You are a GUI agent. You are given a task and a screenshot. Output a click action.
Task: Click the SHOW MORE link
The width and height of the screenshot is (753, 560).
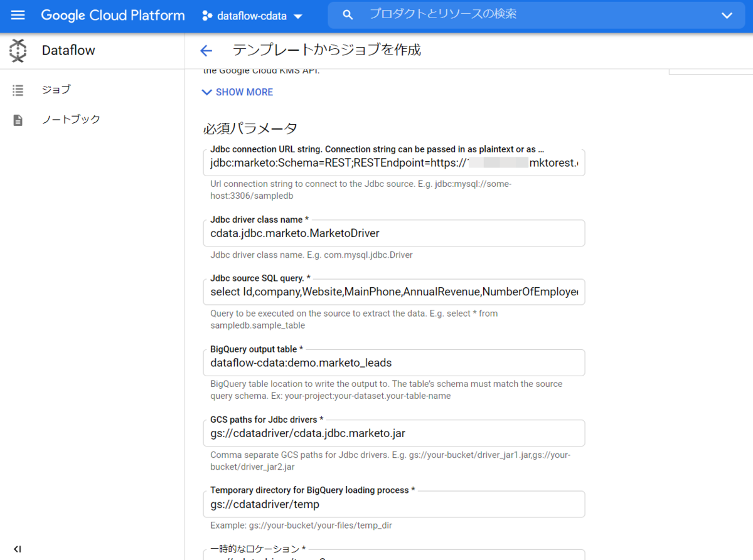(243, 92)
